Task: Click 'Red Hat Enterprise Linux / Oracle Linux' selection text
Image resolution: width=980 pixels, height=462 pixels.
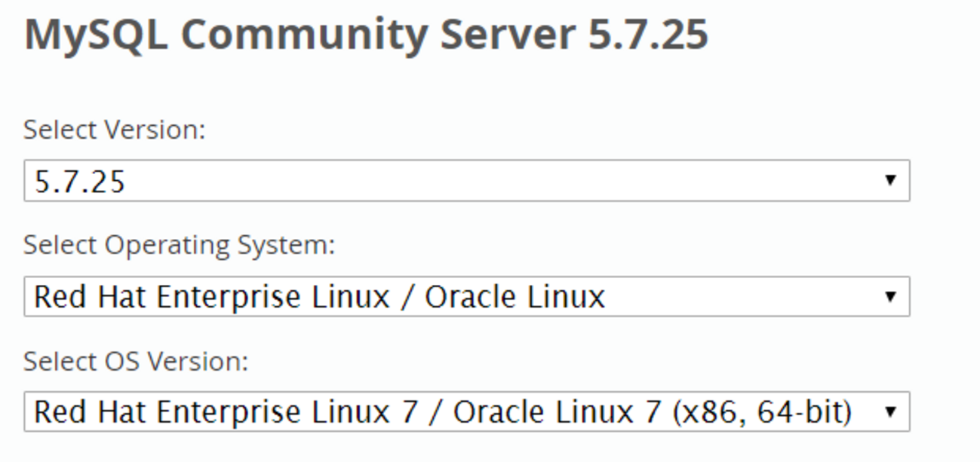Action: pyautogui.click(x=320, y=297)
